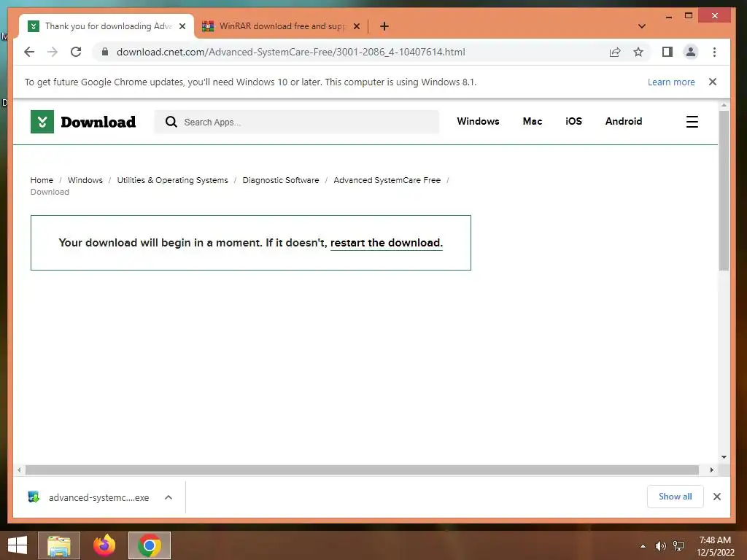Open the network tray icon
747x560 pixels.
pyautogui.click(x=678, y=546)
